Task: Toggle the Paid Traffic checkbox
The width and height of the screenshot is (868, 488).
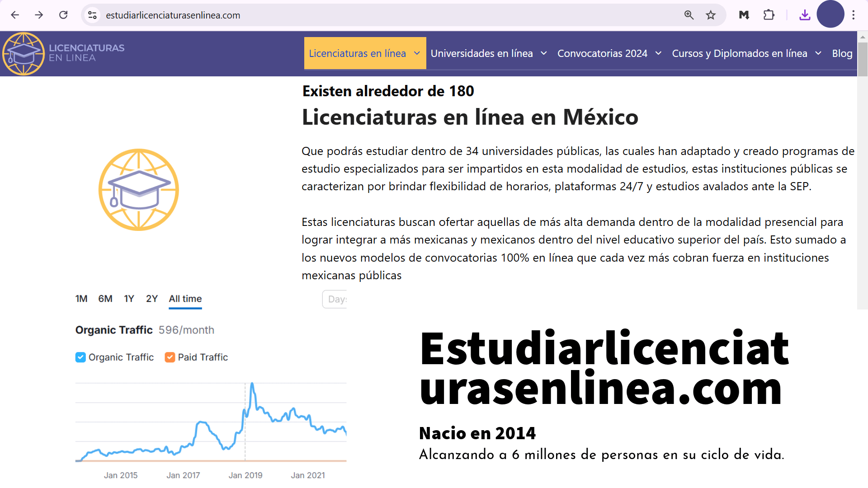Action: pyautogui.click(x=170, y=357)
